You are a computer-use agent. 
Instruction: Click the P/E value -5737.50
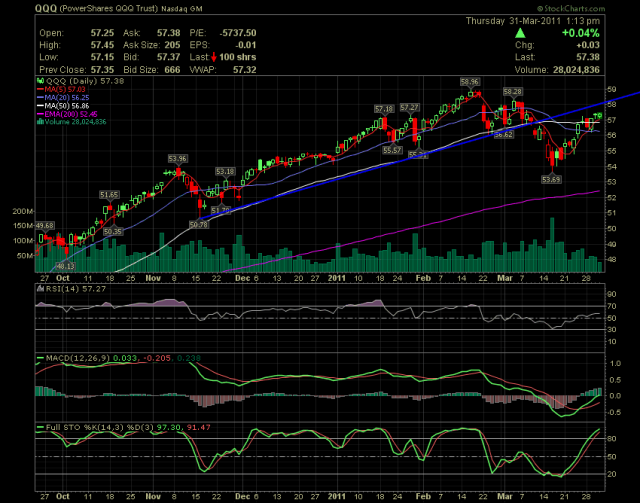pos(238,33)
